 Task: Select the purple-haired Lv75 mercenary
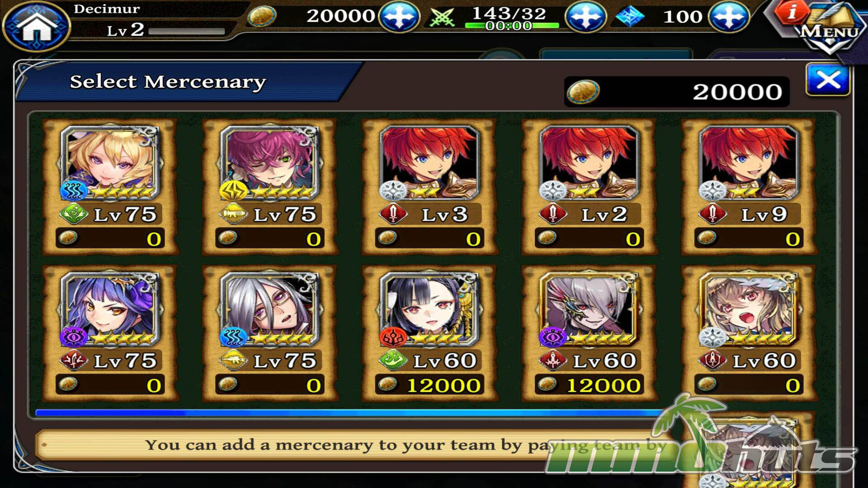[x=110, y=333]
